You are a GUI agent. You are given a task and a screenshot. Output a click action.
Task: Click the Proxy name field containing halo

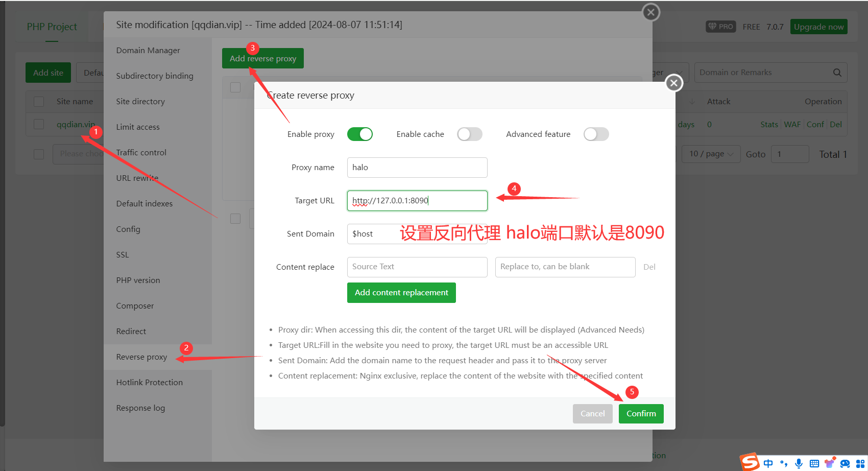(x=417, y=168)
